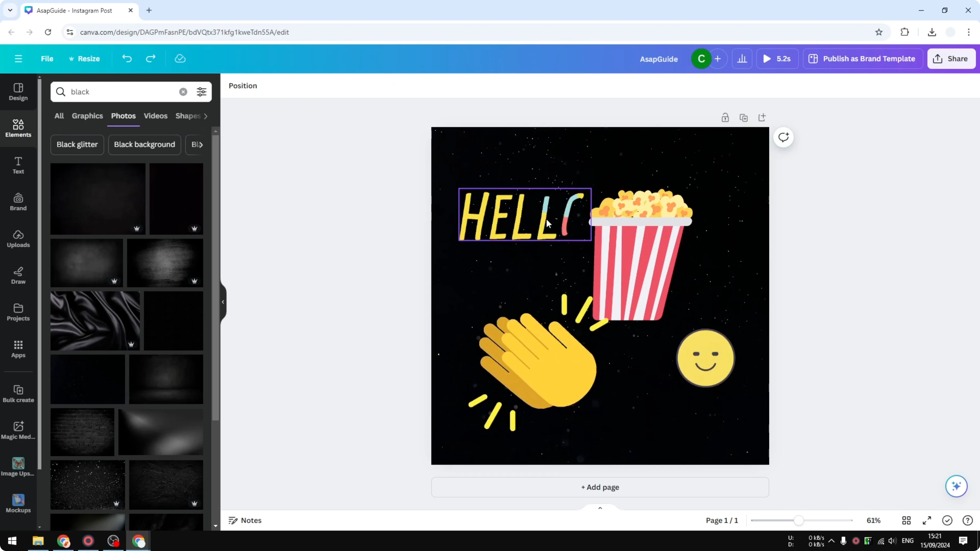Switch to the All tab
The image size is (980, 551).
59,116
